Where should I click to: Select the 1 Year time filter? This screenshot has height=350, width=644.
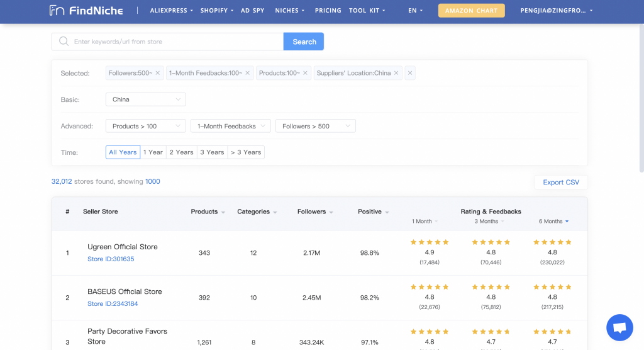[x=153, y=152]
